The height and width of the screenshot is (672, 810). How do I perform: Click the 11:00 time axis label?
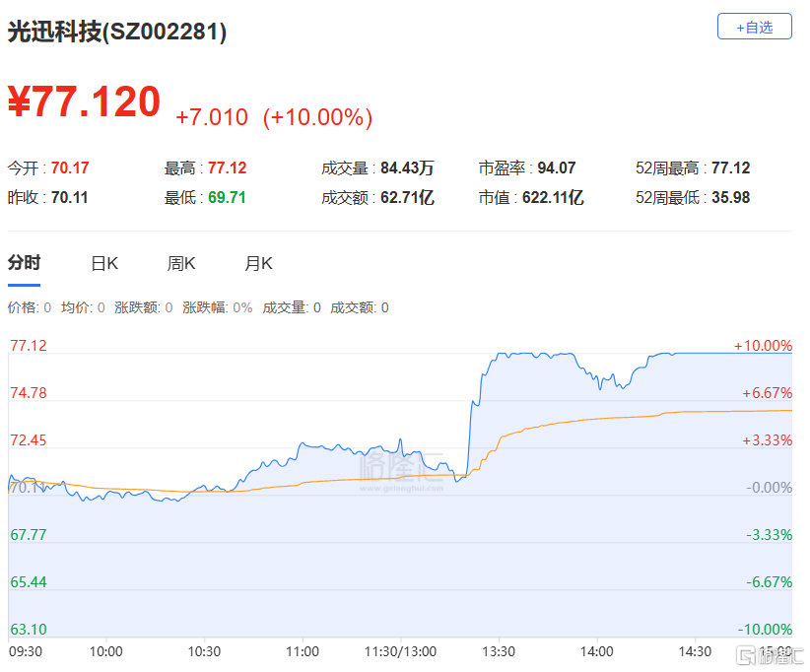click(x=303, y=652)
